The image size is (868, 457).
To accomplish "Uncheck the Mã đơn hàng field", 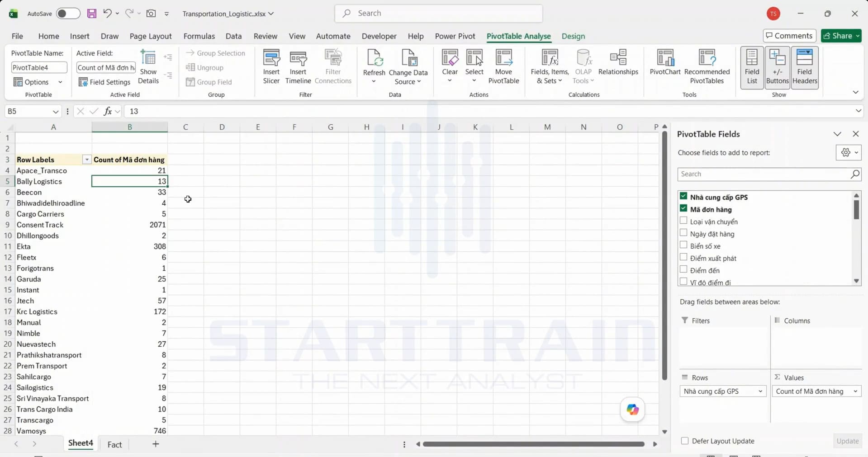I will coord(683,208).
